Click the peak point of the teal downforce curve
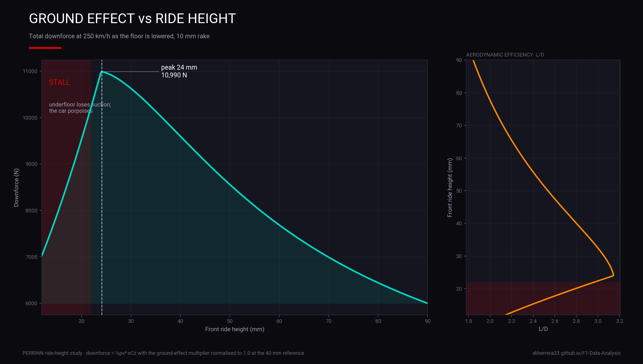Viewport: 643px width, 364px height. [x=101, y=72]
